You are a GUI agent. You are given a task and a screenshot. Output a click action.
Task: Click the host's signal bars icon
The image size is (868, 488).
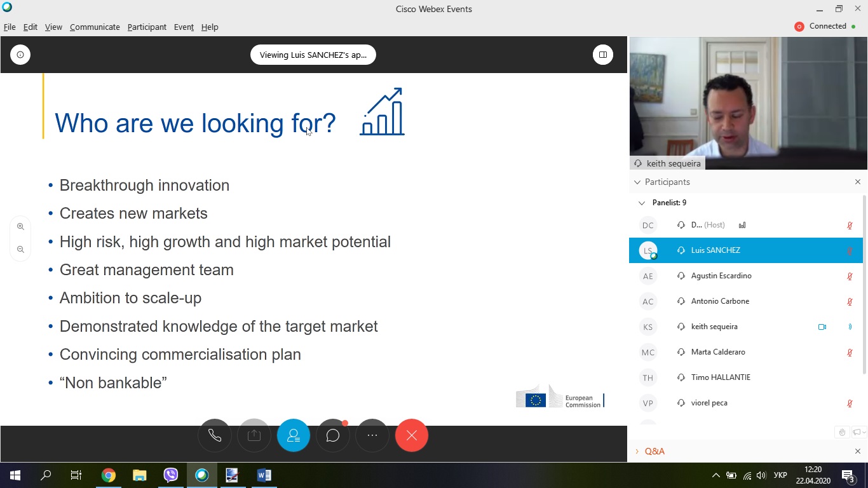click(742, 225)
